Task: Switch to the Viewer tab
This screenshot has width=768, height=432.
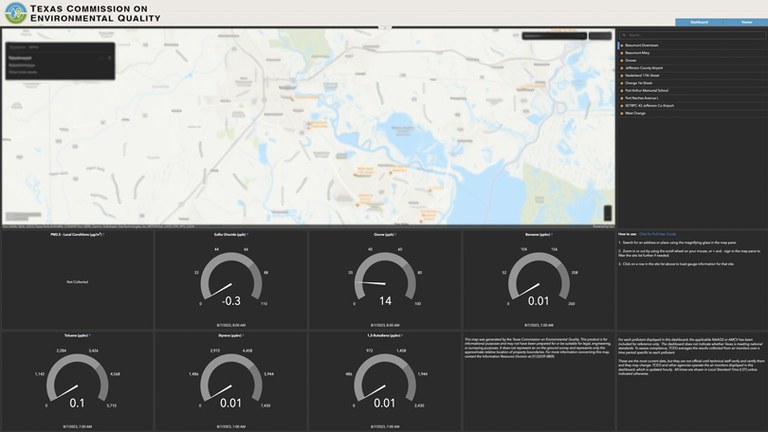Action: point(745,22)
